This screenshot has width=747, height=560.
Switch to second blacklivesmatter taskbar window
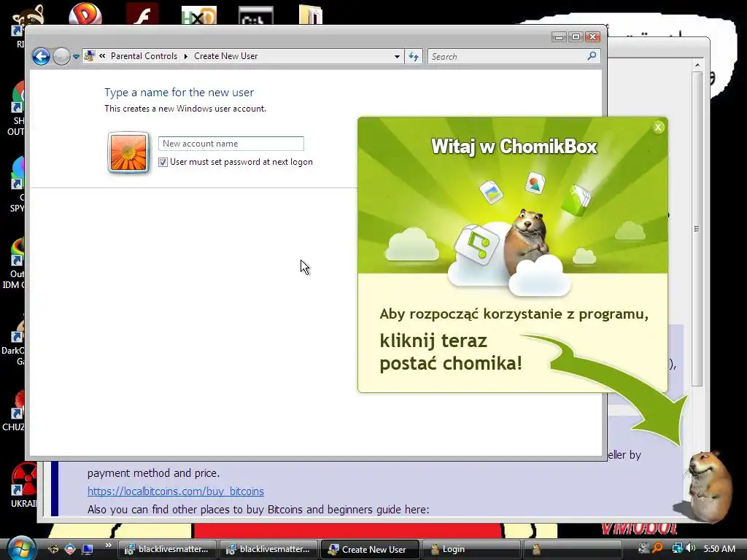tap(268, 549)
